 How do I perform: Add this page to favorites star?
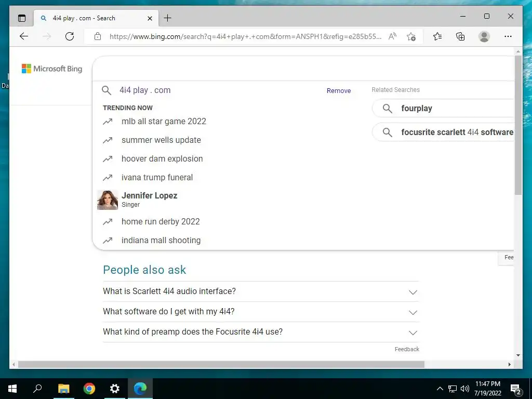click(411, 36)
